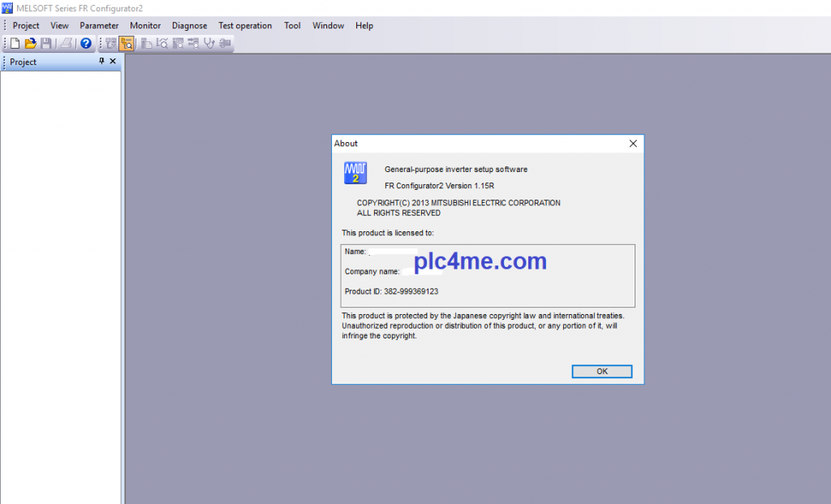Click the New project toolbar icon
831x504 pixels.
[x=15, y=43]
